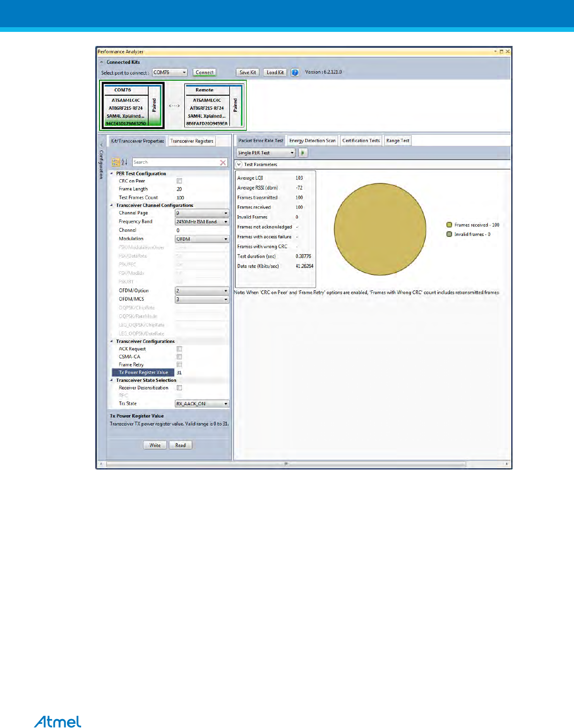Open the Energy Detection Scan tab
Image resolution: width=574 pixels, height=728 pixels.
[312, 141]
